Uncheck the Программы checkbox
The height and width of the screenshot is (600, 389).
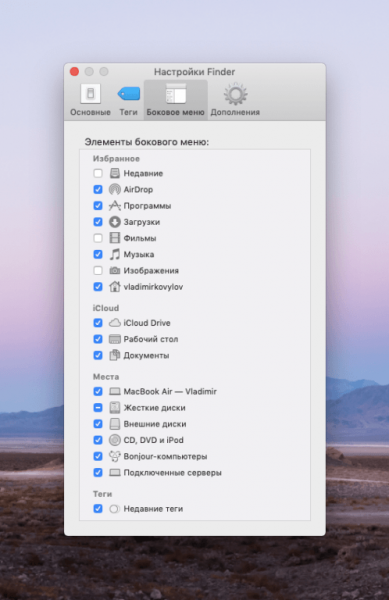point(98,206)
